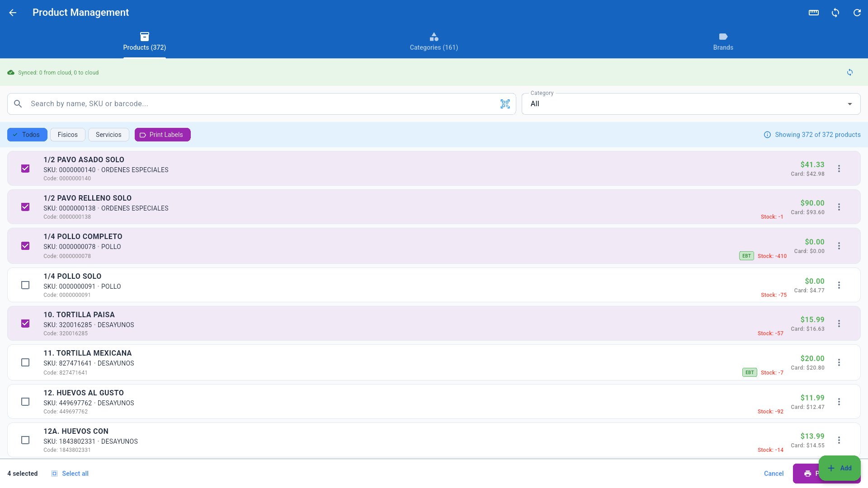Select the Fisicos filter chip
The height and width of the screenshot is (488, 868).
click(x=68, y=135)
